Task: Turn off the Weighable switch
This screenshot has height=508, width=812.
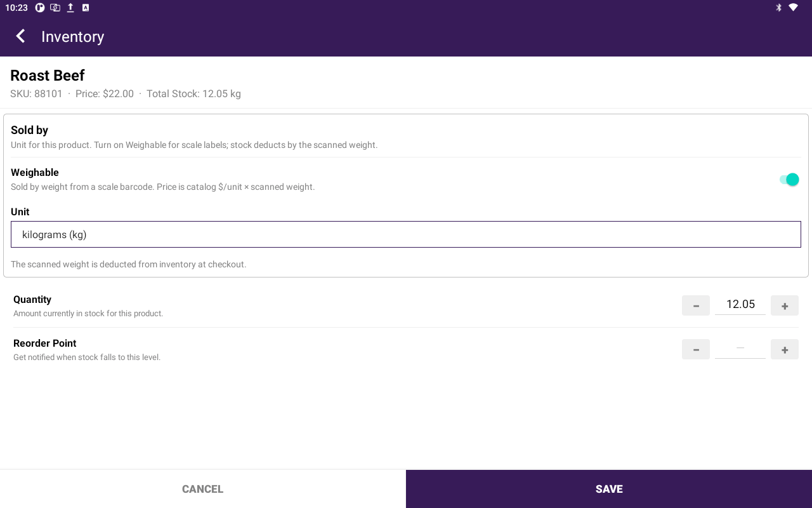Action: point(789,180)
